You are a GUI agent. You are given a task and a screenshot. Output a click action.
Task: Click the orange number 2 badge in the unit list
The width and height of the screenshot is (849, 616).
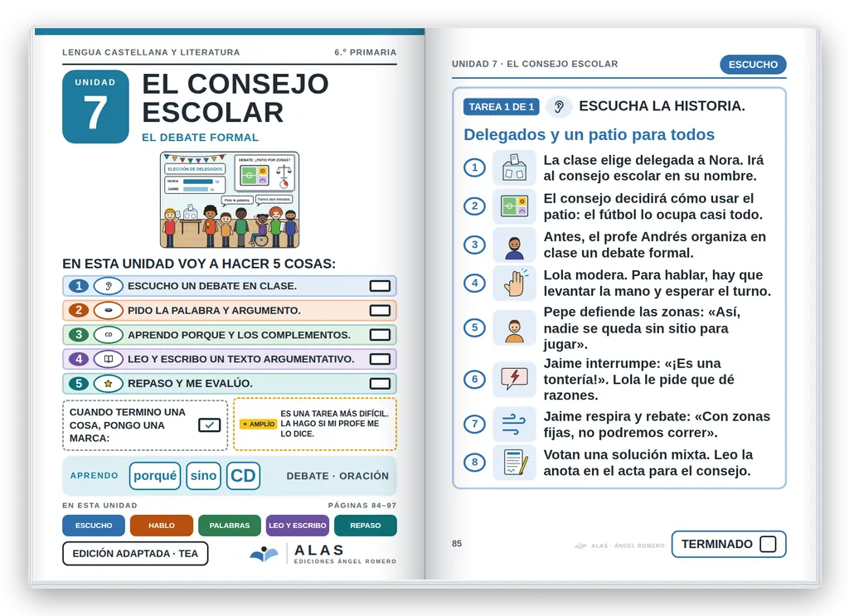click(79, 310)
